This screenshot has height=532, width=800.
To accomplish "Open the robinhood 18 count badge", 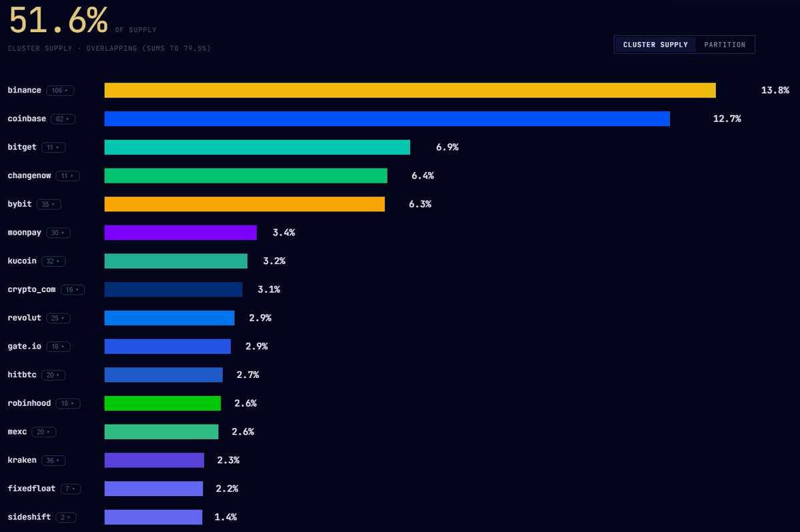I will 68,403.
